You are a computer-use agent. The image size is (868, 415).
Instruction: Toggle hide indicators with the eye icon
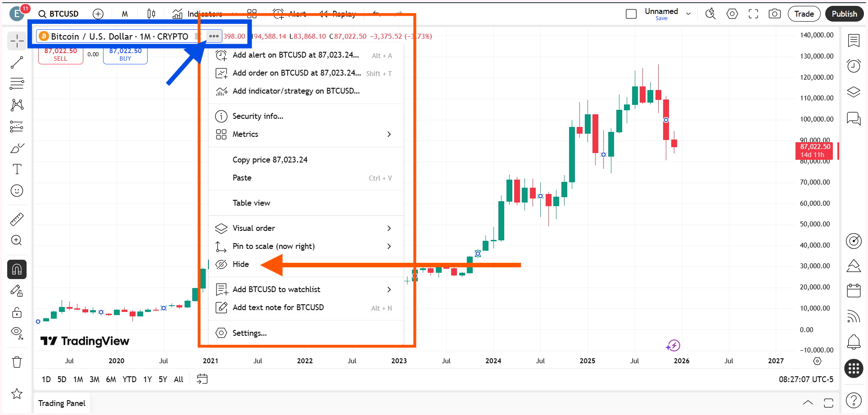tap(17, 334)
